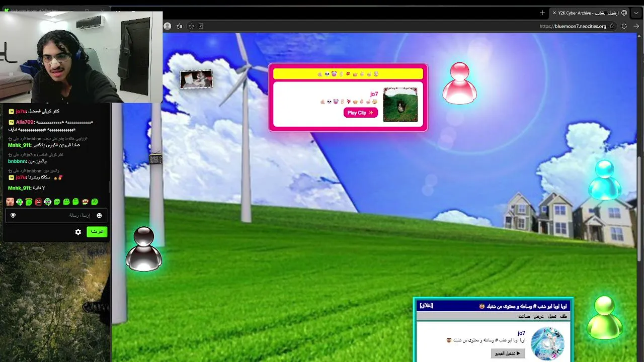Bookmark this page with the star icon

coord(191,26)
